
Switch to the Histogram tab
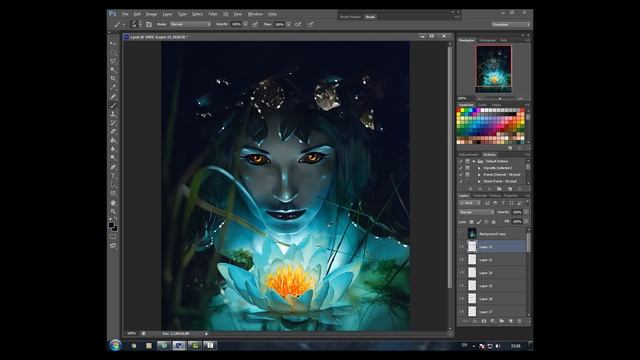pos(487,40)
